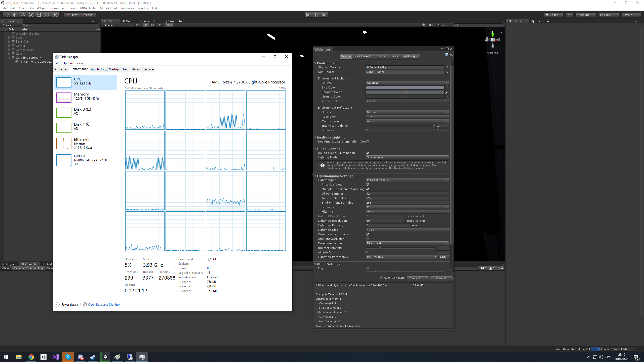The width and height of the screenshot is (644, 362).
Task: Select the Move tool
Action: pyautogui.click(x=15, y=15)
